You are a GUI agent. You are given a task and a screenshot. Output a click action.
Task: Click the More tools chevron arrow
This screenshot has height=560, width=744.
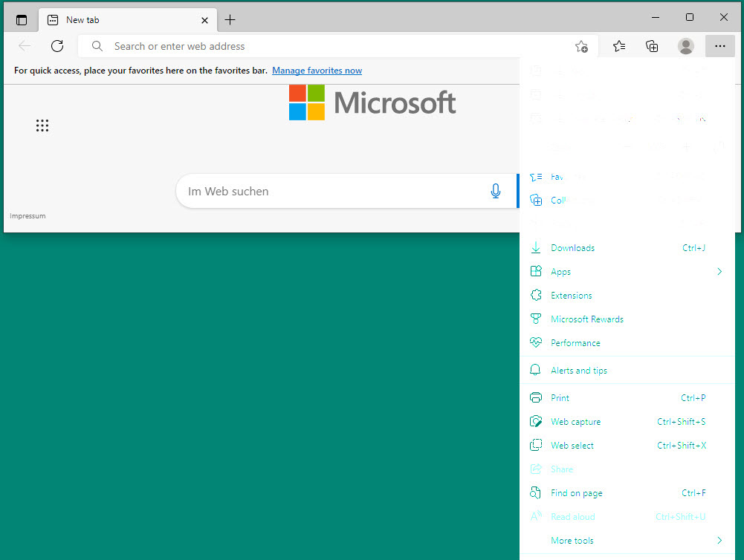(x=719, y=540)
